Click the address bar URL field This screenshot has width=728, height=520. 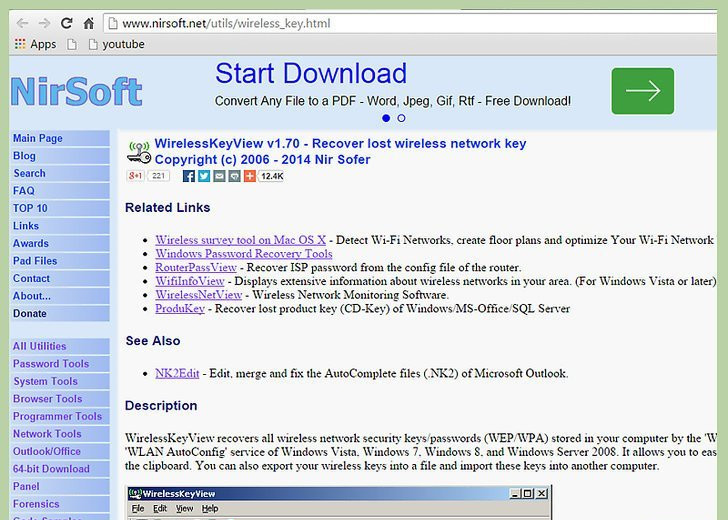click(410, 23)
